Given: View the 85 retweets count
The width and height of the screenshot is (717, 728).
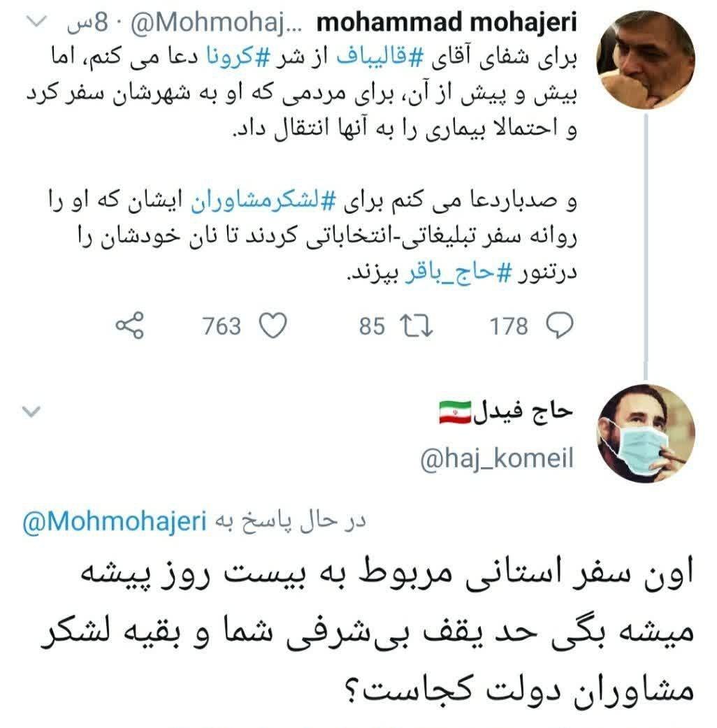Looking at the screenshot, I should click(372, 326).
